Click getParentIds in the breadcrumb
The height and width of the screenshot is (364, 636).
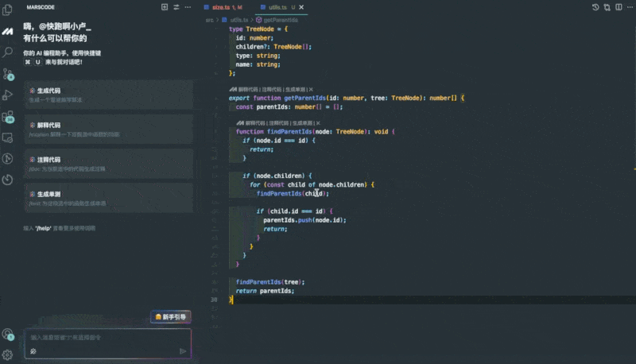pyautogui.click(x=281, y=20)
